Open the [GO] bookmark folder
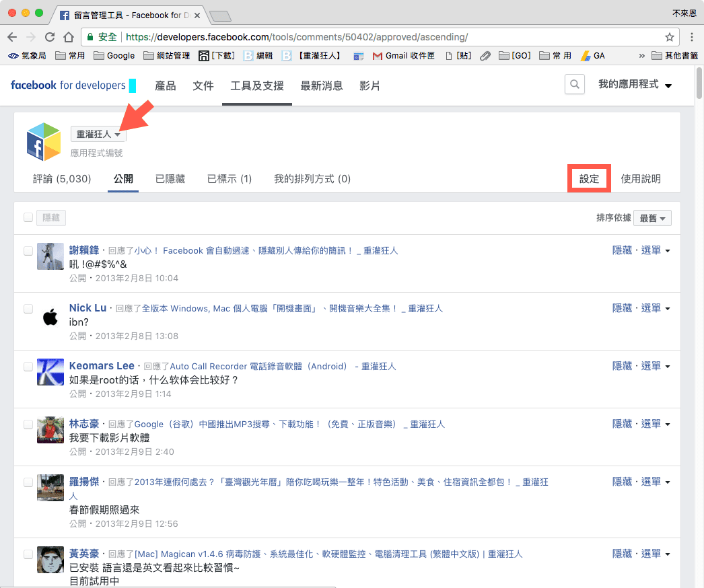The image size is (704, 588). click(x=514, y=56)
